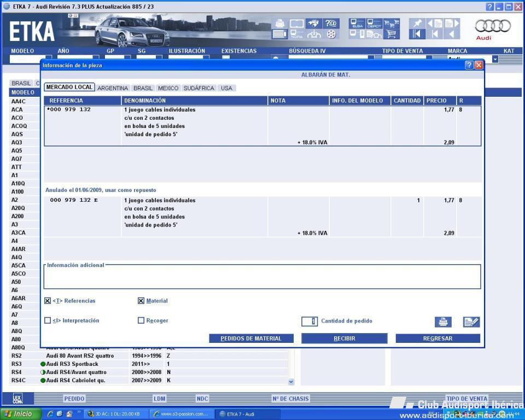Screen dimensions: 525x420
Task: Click the edit notes icon beside dialog printer
Action: click(471, 322)
